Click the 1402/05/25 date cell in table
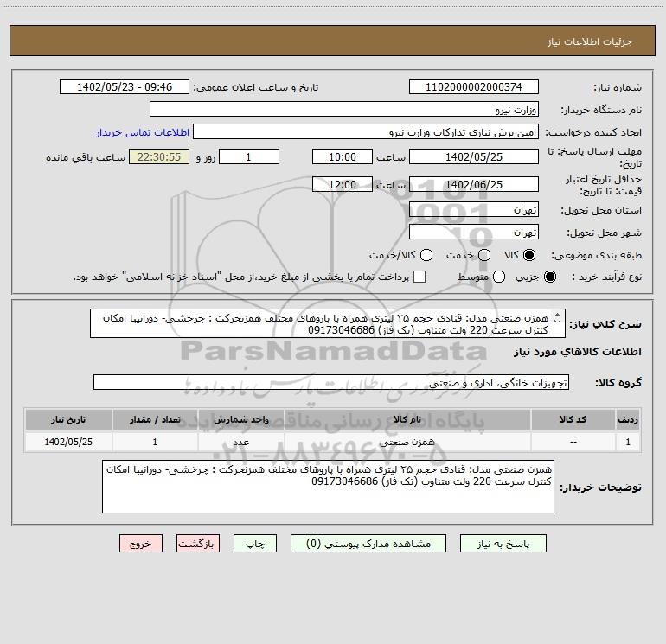The height and width of the screenshot is (644, 666). 68,442
